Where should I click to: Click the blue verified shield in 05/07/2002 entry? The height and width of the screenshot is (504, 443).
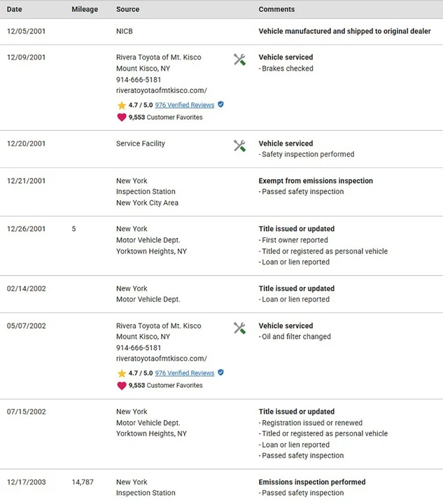coord(220,372)
